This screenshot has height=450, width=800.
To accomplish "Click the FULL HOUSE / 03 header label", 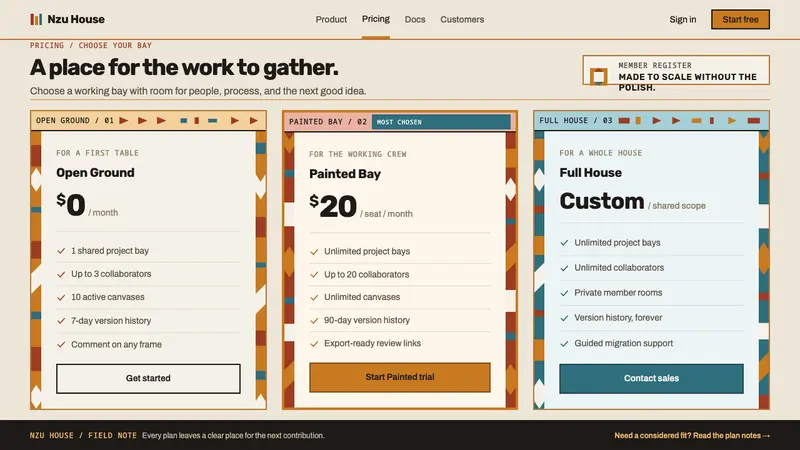I will pyautogui.click(x=576, y=120).
